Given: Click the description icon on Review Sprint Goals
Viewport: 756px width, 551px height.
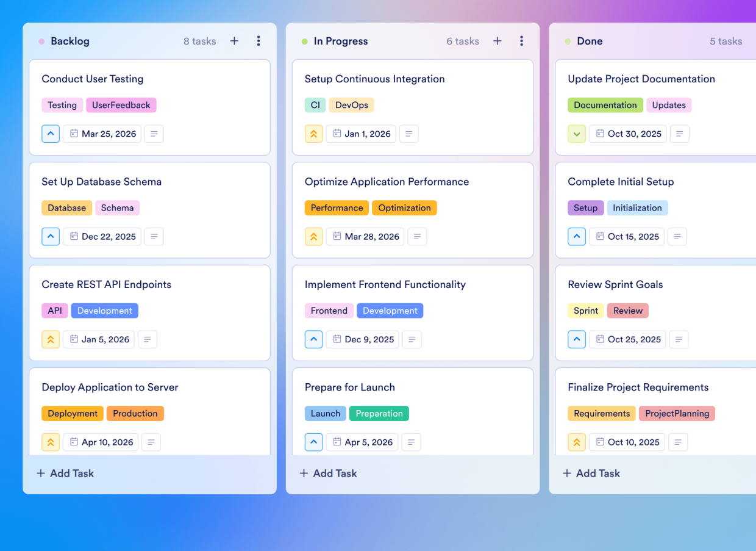Looking at the screenshot, I should click(x=679, y=339).
